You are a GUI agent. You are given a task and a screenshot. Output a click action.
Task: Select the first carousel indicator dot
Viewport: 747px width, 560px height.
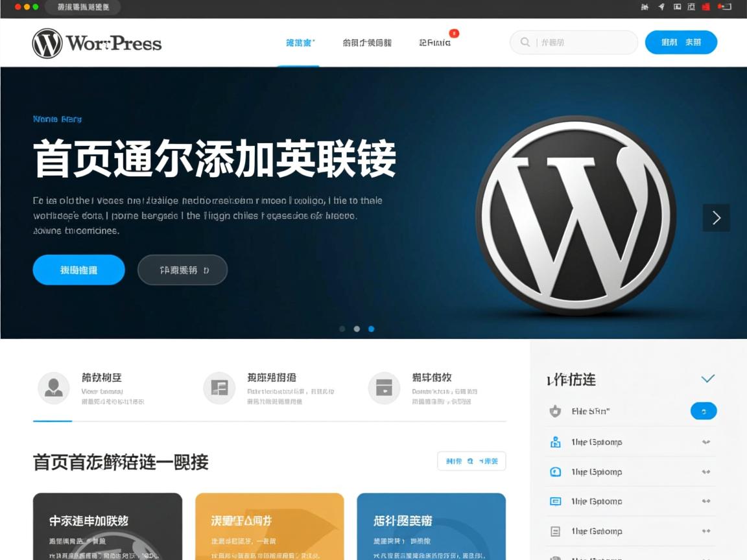pyautogui.click(x=342, y=329)
